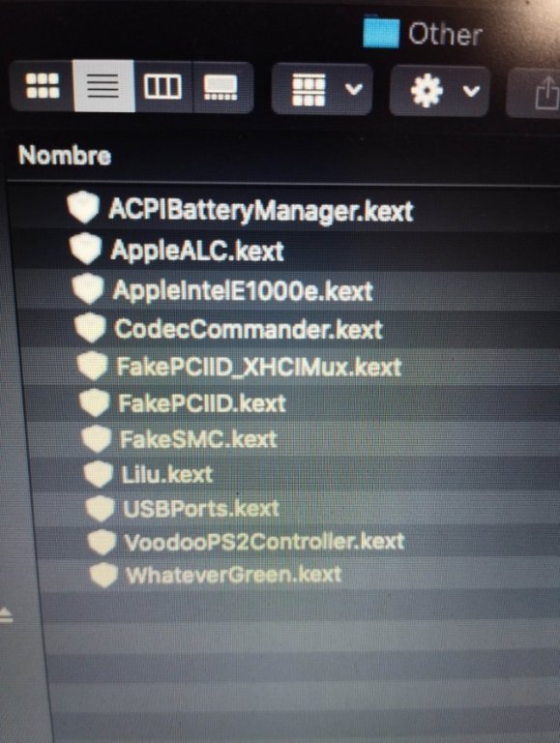Click the CodecCommander.kext kext icon
Image resolution: width=560 pixels, height=743 pixels.
90,327
